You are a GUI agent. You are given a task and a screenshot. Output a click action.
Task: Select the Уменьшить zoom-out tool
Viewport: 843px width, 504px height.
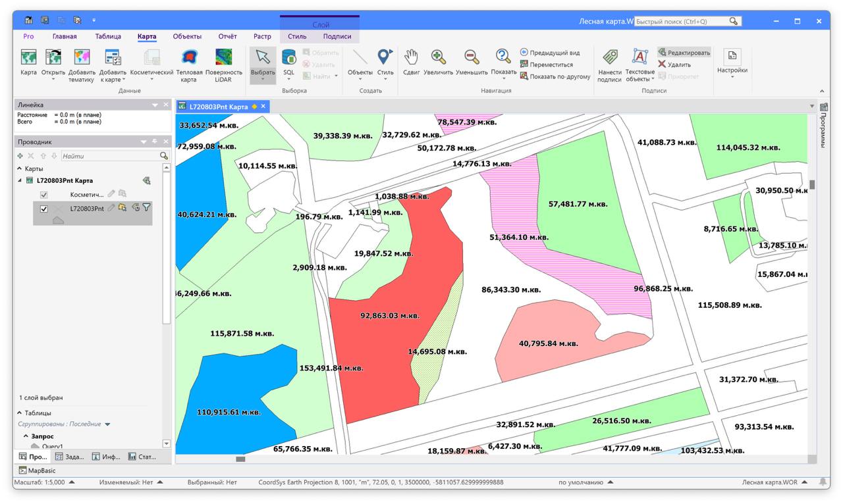pos(472,58)
